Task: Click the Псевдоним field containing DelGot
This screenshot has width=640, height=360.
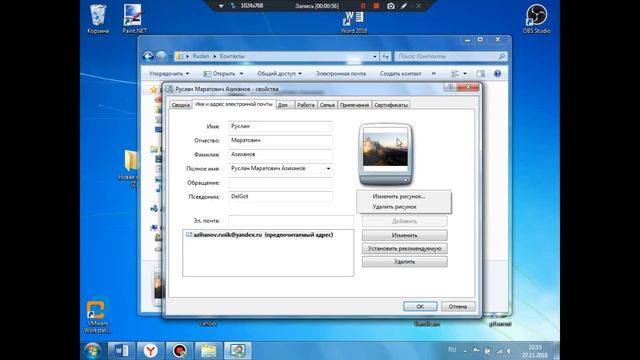Action: [280, 197]
